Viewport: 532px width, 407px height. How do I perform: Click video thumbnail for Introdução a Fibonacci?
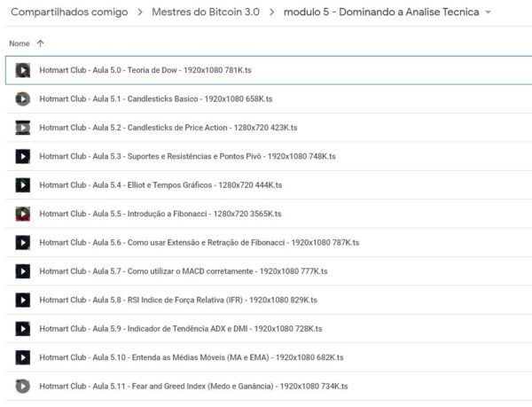pyautogui.click(x=23, y=214)
